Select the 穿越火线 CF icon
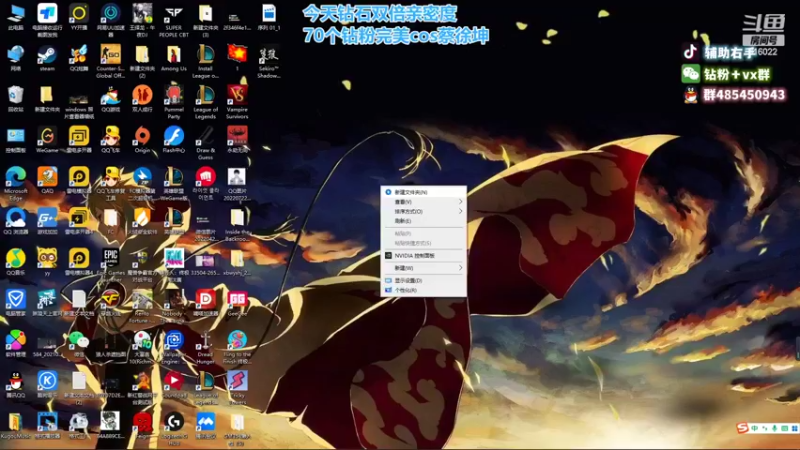Screen dimensions: 800x450 [110, 303]
